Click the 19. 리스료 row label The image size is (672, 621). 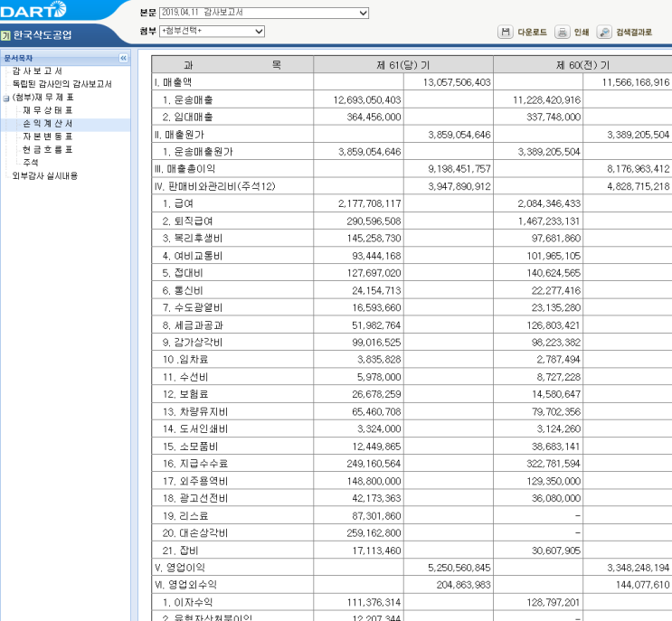tap(185, 515)
